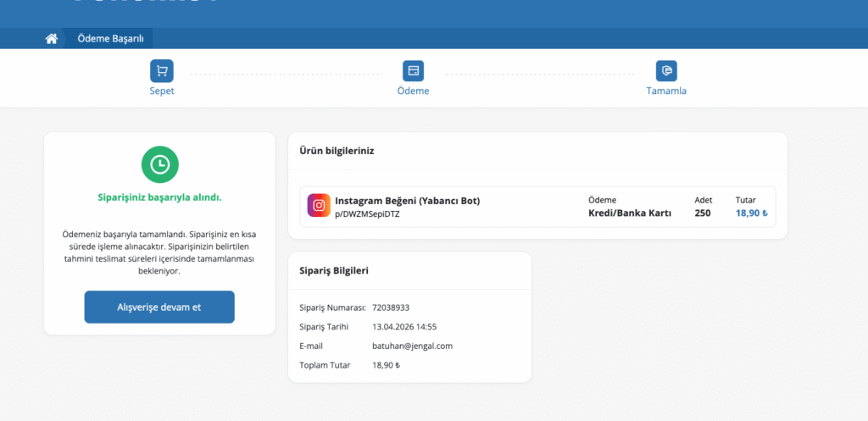868x421 pixels.
Task: Open the Ödeme Başarılı breadcrumb item
Action: [111, 39]
